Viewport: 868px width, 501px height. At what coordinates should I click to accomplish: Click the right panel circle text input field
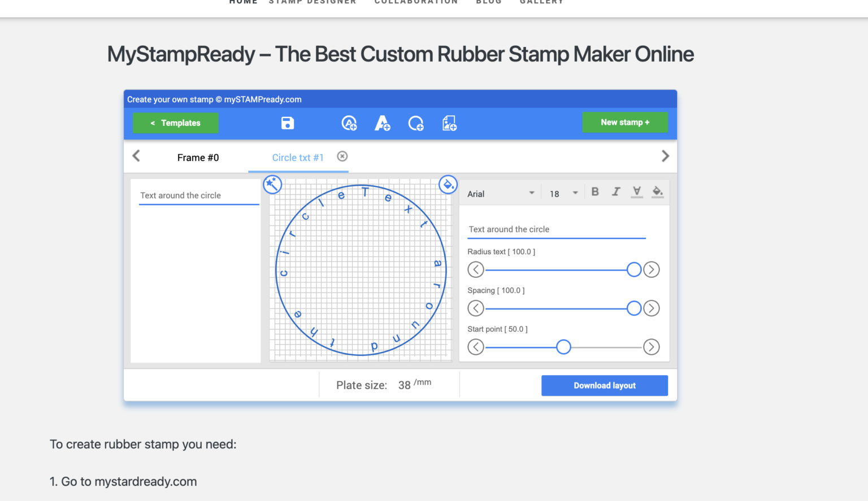pos(557,229)
